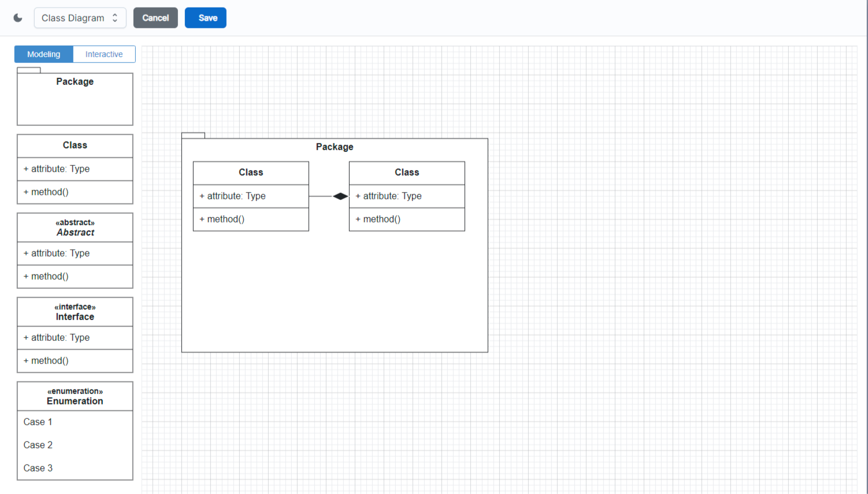The width and height of the screenshot is (868, 494).
Task: Select the right Class header on the canvas
Action: coord(407,173)
